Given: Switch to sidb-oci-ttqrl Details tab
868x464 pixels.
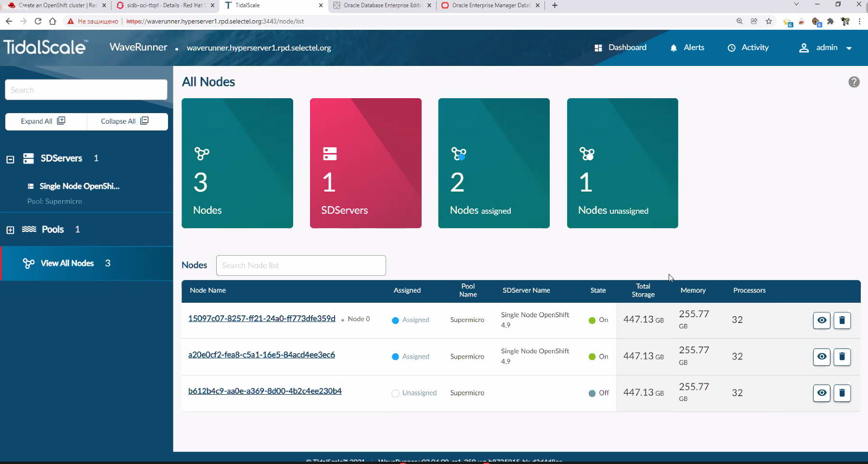Looking at the screenshot, I should pos(165,5).
